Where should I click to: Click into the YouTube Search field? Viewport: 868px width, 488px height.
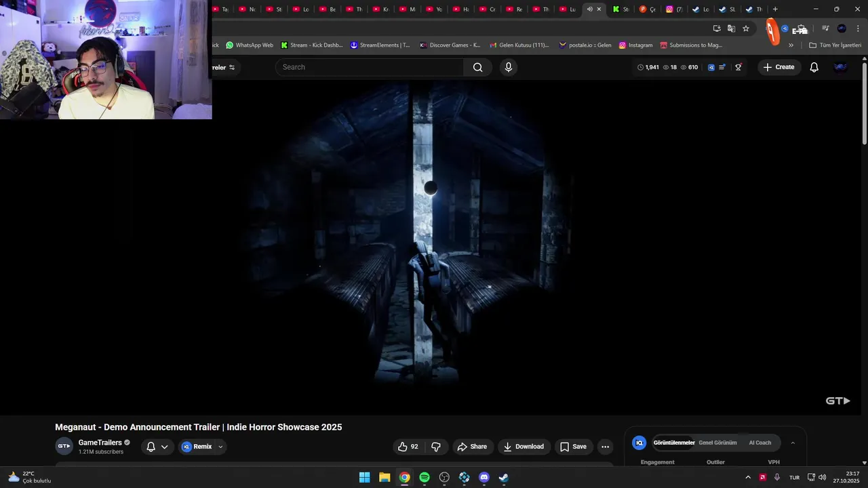(370, 67)
